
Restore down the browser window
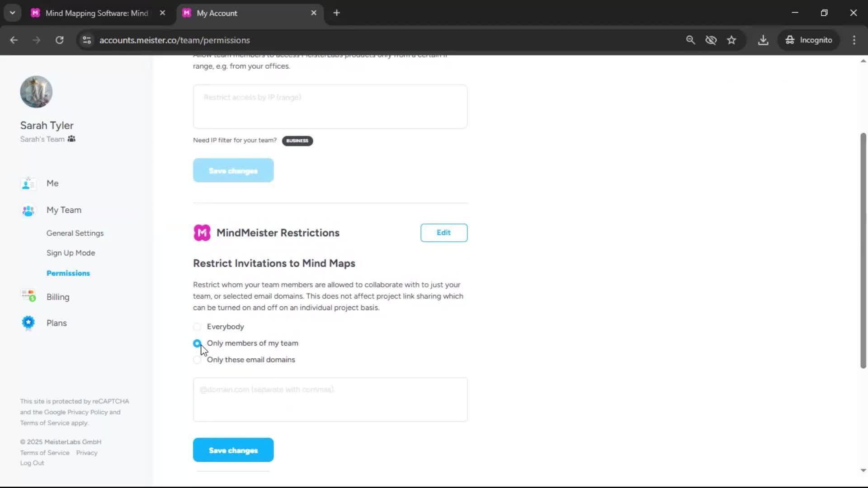(x=824, y=13)
